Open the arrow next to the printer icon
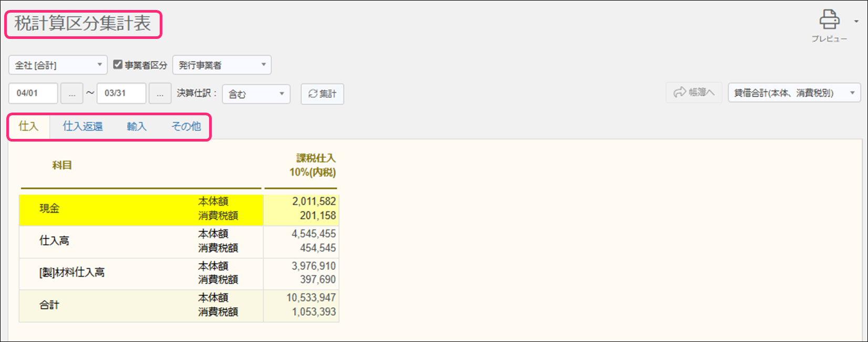 [x=856, y=22]
